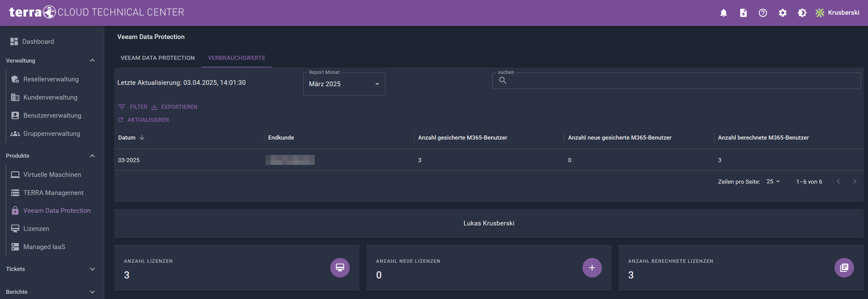Switch to the Veeam Data Protection tab

coord(157,58)
